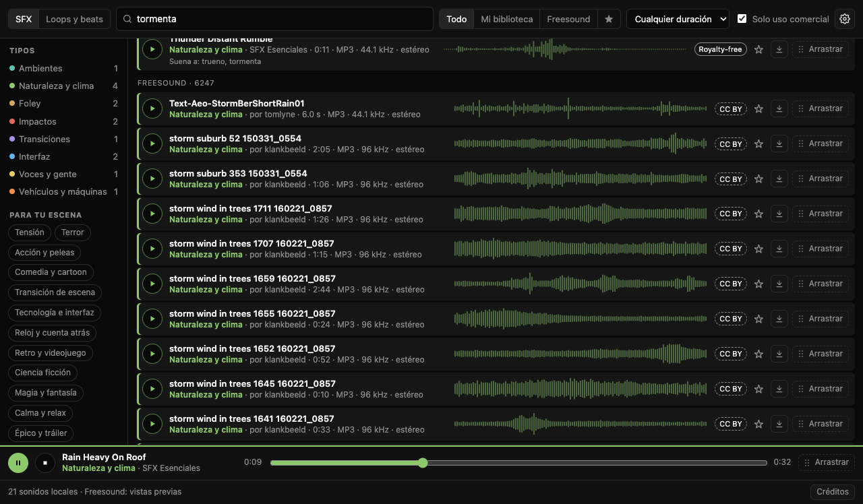This screenshot has height=504, width=863.
Task: Download Text-Aeo-StormBerShortRain01 file
Action: pyautogui.click(x=779, y=108)
